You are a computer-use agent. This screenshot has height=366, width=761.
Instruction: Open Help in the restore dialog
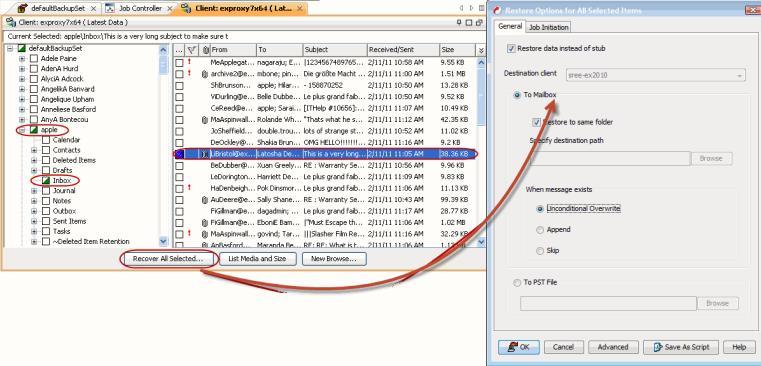click(739, 347)
